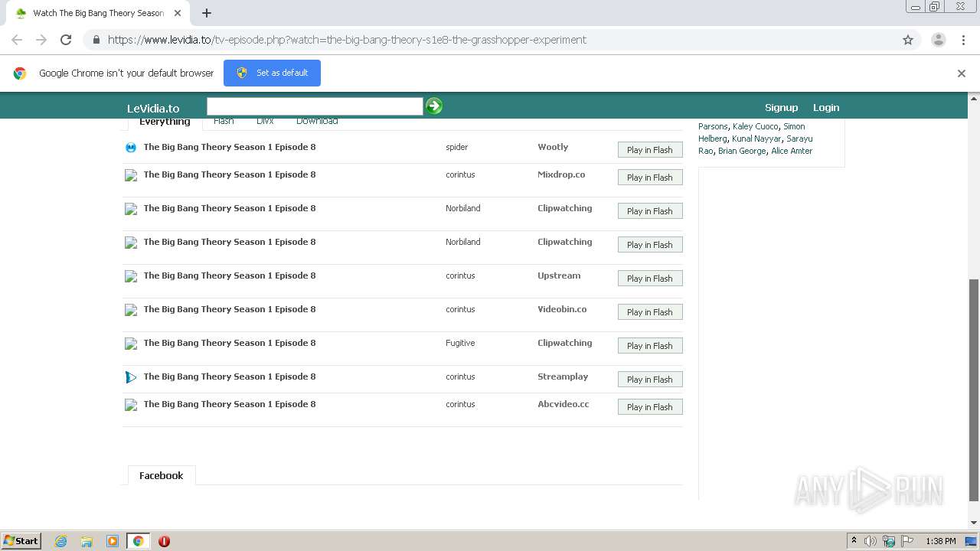Switch to the Flash tab
980x551 pixels.
point(224,121)
